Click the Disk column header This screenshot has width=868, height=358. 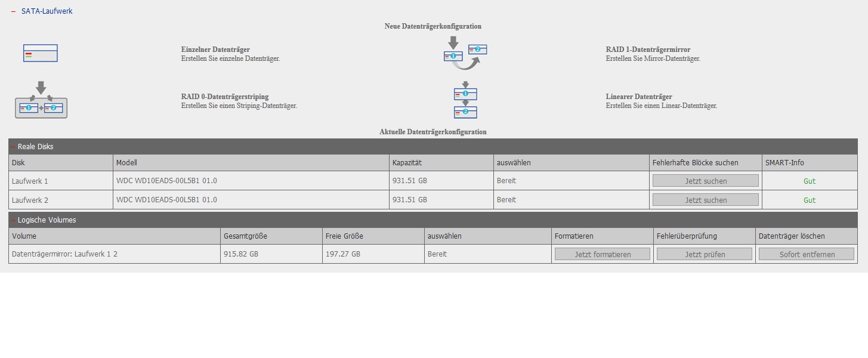(61, 163)
